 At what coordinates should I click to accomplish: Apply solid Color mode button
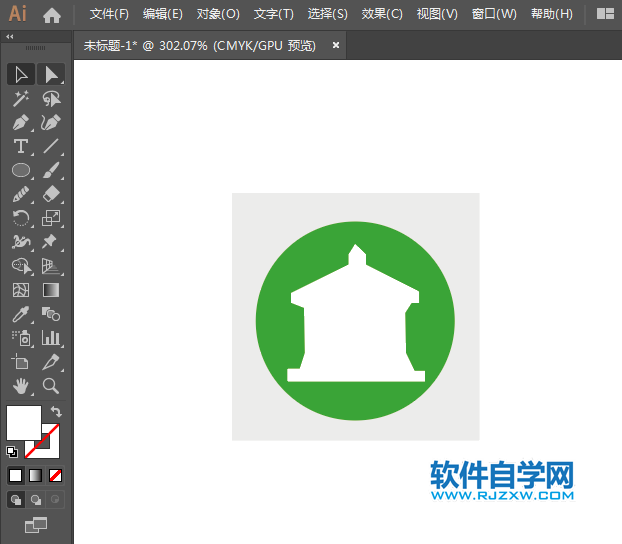(15, 475)
